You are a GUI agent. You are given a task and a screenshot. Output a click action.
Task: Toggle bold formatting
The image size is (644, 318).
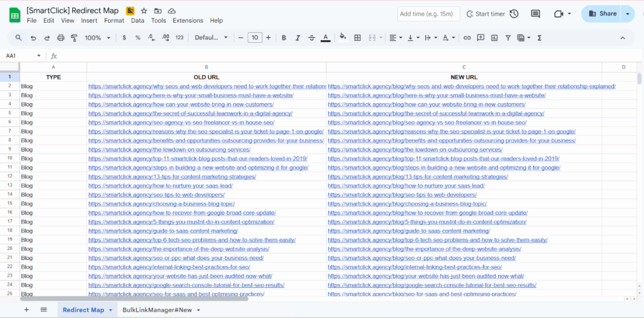pyautogui.click(x=284, y=38)
